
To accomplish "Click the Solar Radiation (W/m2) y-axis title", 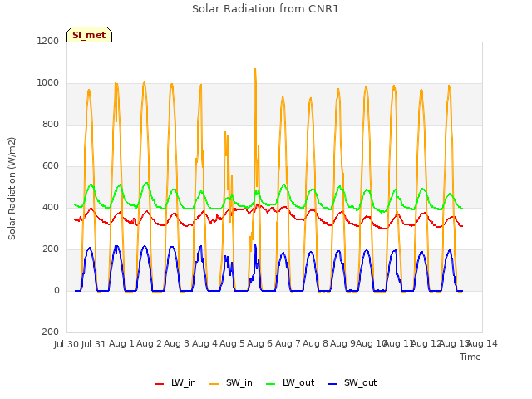I will pos(12,189).
